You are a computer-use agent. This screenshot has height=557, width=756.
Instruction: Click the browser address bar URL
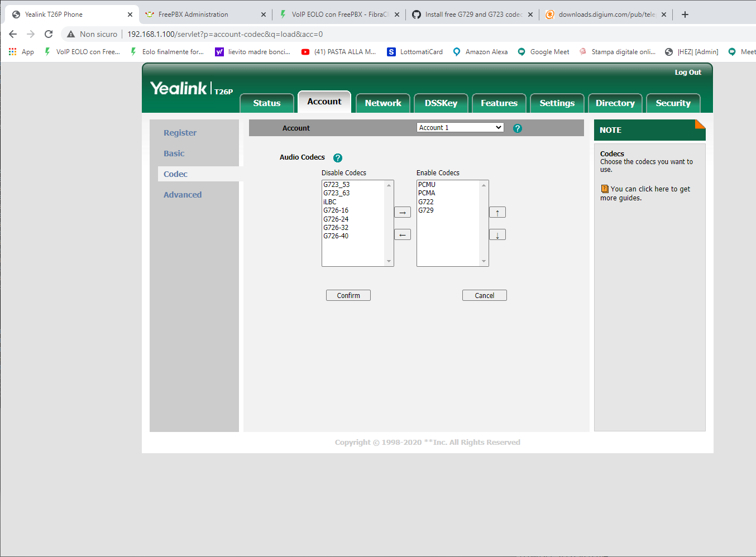(x=225, y=34)
